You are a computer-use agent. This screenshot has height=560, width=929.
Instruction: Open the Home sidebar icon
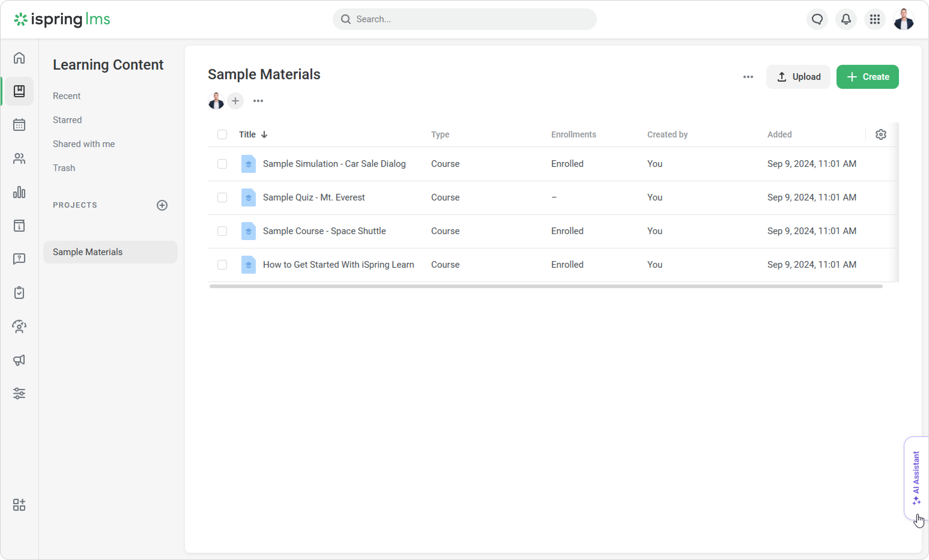pos(19,58)
